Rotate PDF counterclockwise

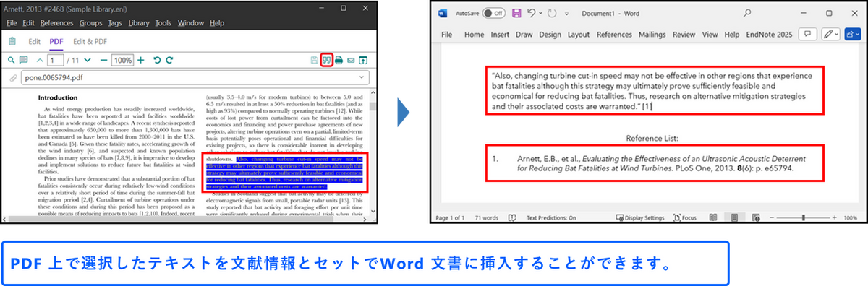157,60
